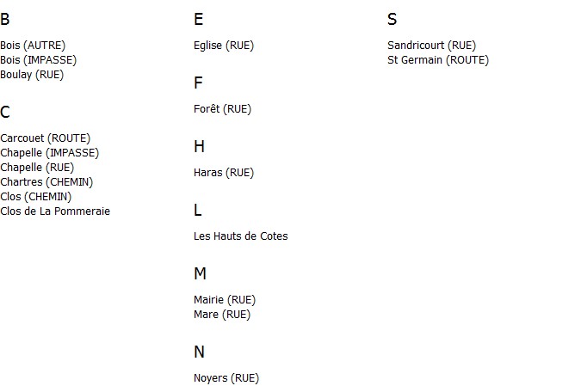The width and height of the screenshot is (581, 392).
Task: Choose Noyers (RUE) entry
Action: [x=226, y=378]
